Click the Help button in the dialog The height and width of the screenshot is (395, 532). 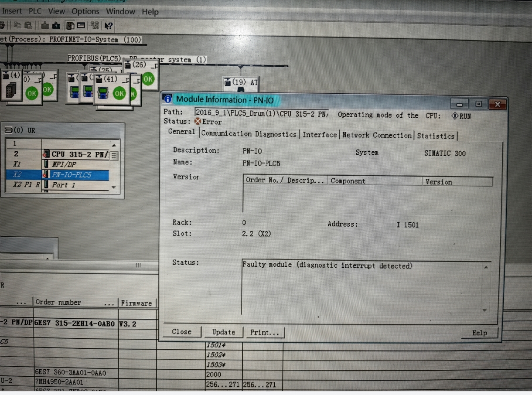click(479, 333)
